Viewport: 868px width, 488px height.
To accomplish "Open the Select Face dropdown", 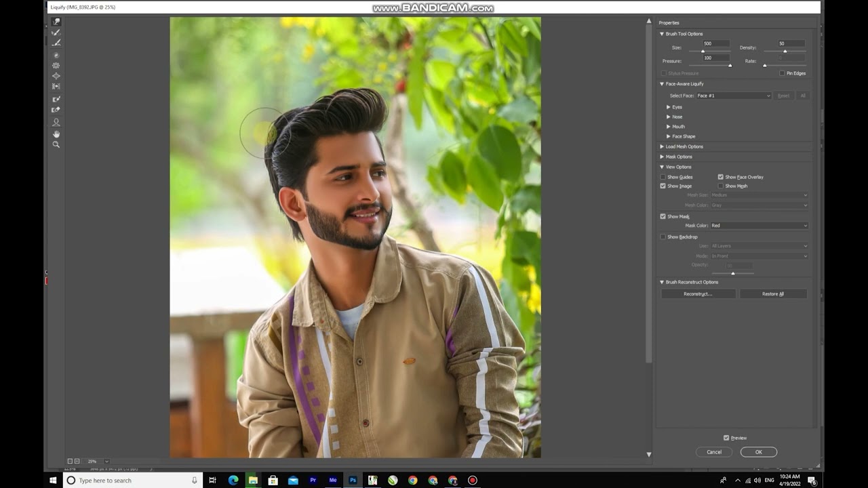I will pyautogui.click(x=733, y=96).
